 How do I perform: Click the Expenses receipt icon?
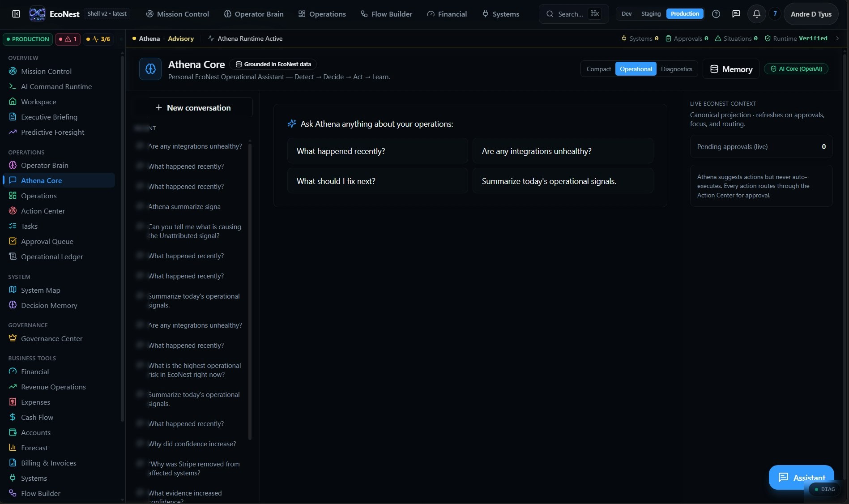pyautogui.click(x=13, y=402)
